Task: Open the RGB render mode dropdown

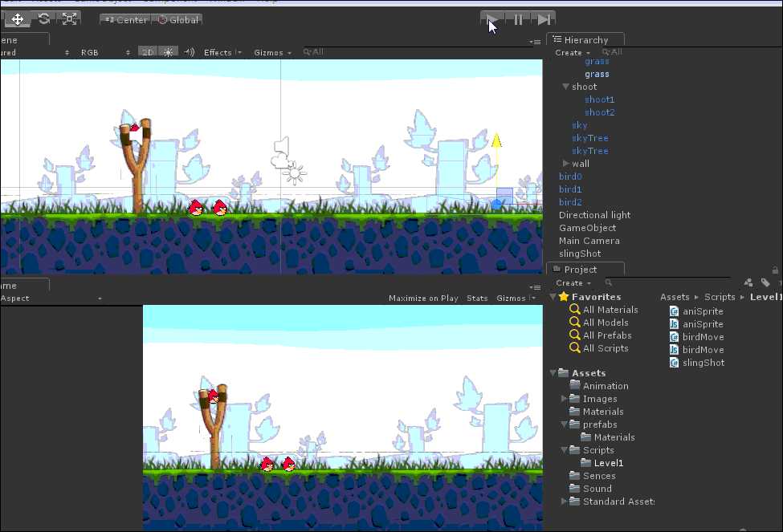Action: [104, 52]
